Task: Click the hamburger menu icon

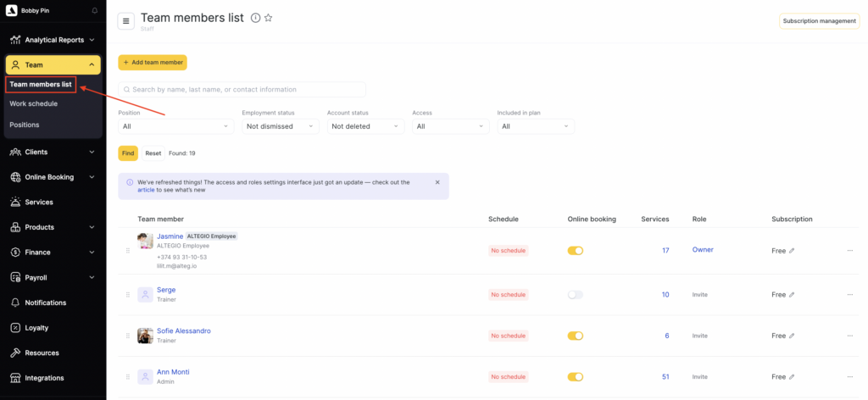Action: 126,21
